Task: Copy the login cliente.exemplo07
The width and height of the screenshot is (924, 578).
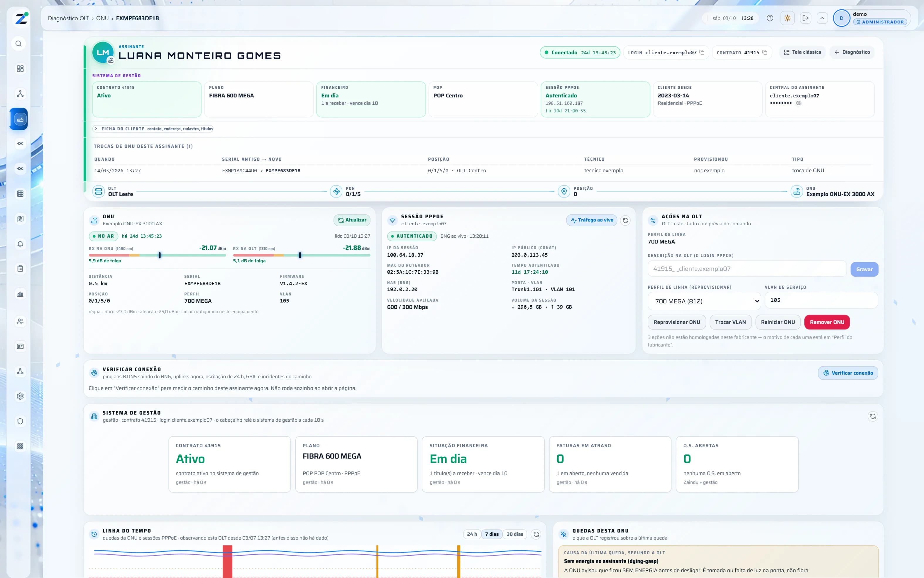Action: (x=702, y=53)
